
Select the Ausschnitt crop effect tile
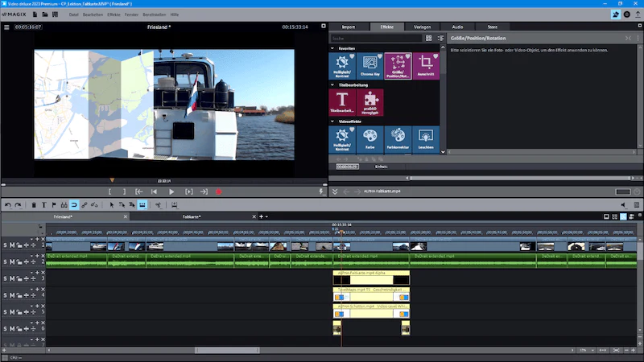[x=426, y=66]
